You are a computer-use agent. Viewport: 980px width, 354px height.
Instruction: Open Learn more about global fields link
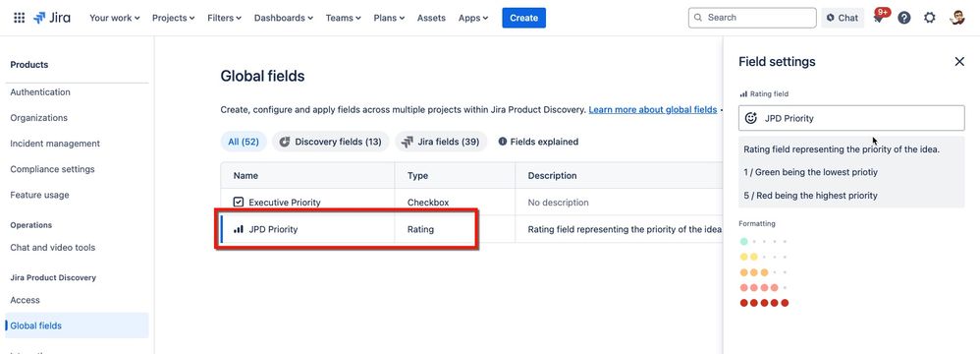point(652,109)
